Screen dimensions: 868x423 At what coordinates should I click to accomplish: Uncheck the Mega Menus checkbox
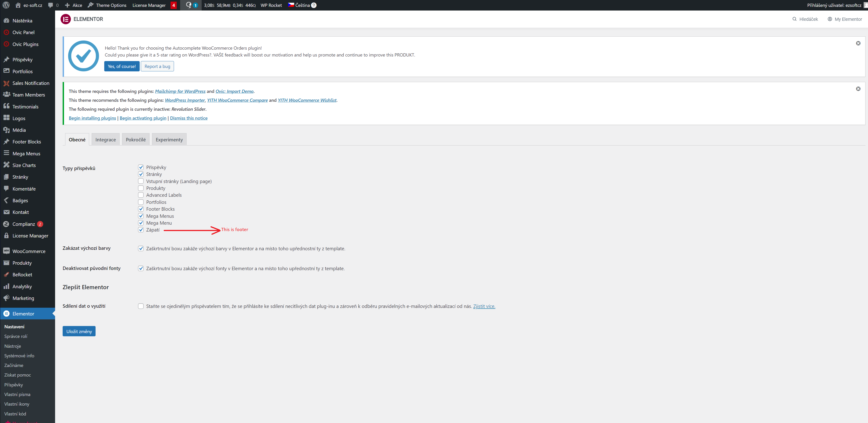[141, 216]
